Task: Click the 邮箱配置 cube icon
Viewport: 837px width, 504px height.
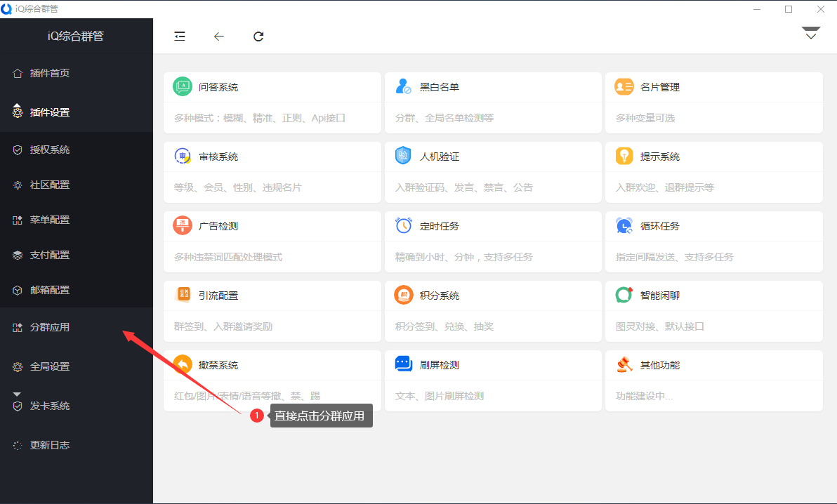Action: click(18, 291)
